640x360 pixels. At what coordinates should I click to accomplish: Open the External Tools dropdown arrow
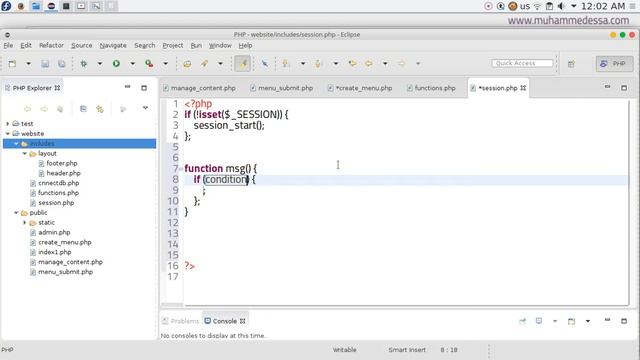click(165, 64)
